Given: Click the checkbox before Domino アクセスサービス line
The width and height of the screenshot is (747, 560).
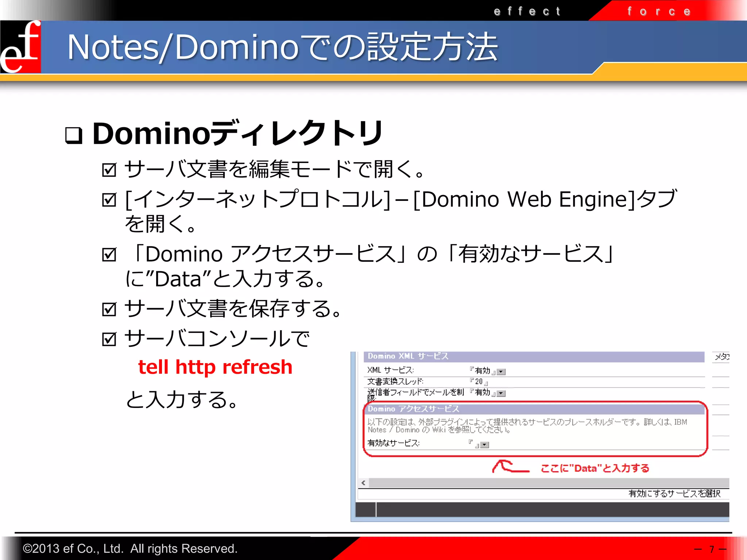Looking at the screenshot, I should (x=109, y=254).
